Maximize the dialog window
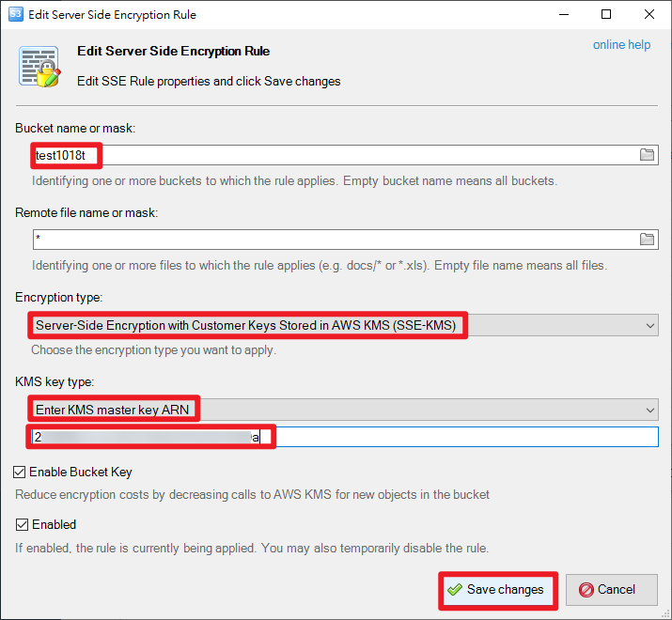The width and height of the screenshot is (672, 620). (x=606, y=15)
